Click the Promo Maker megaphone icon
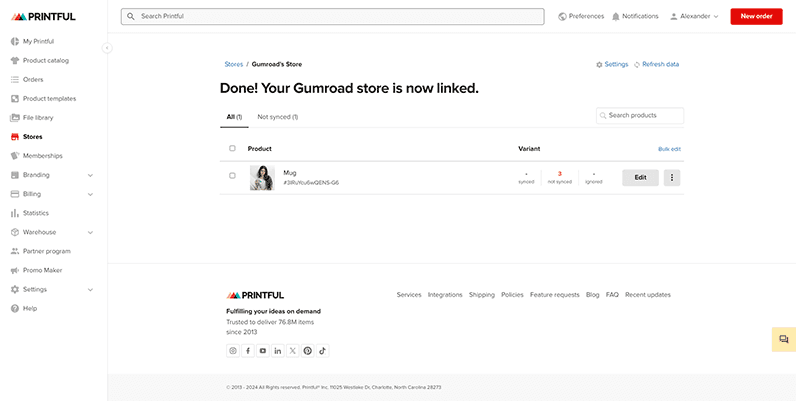 pos(15,271)
